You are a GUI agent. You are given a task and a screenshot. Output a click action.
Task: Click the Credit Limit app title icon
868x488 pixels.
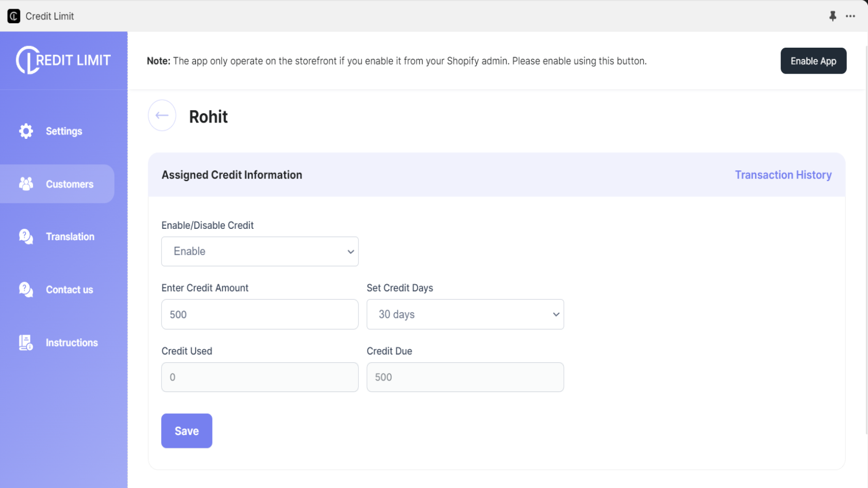pos(14,16)
